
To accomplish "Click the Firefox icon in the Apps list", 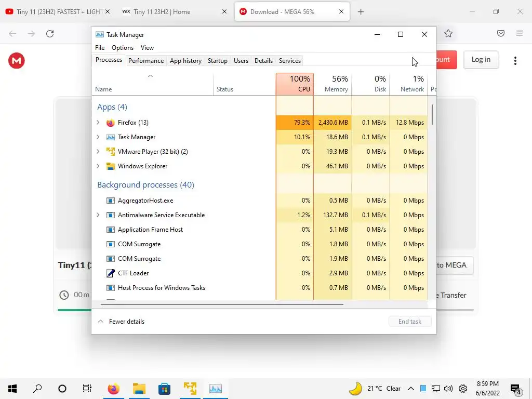I will coord(110,123).
